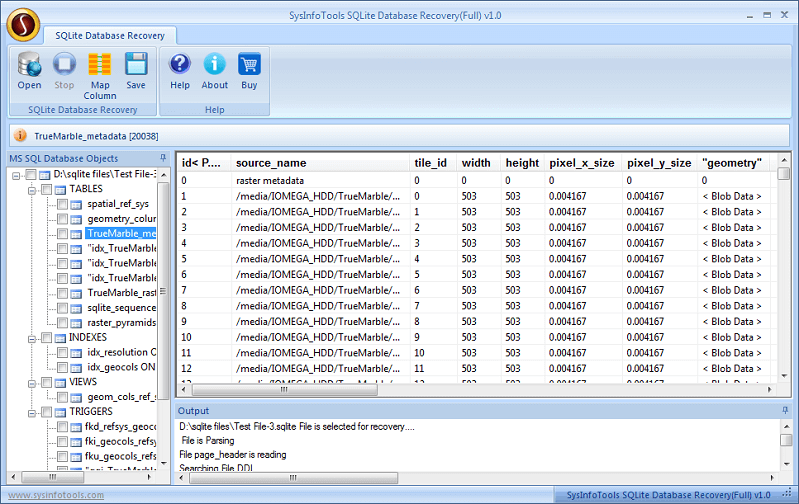The image size is (799, 504).
Task: Click the icon beside fkd_refsys_geocols trigger
Action: click(x=76, y=427)
